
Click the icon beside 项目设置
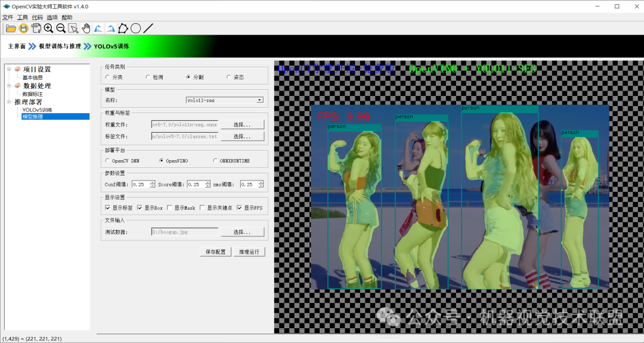[x=18, y=69]
